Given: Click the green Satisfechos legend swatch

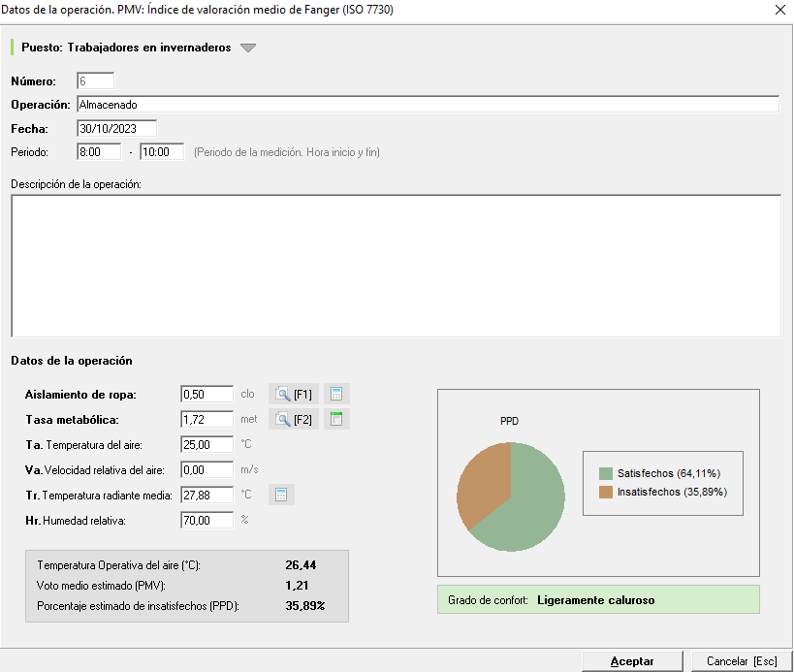Looking at the screenshot, I should (606, 473).
